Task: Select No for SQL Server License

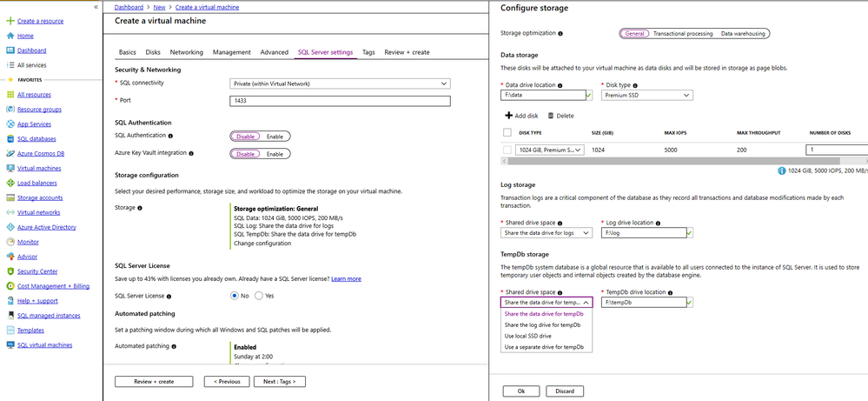Action: coord(235,296)
